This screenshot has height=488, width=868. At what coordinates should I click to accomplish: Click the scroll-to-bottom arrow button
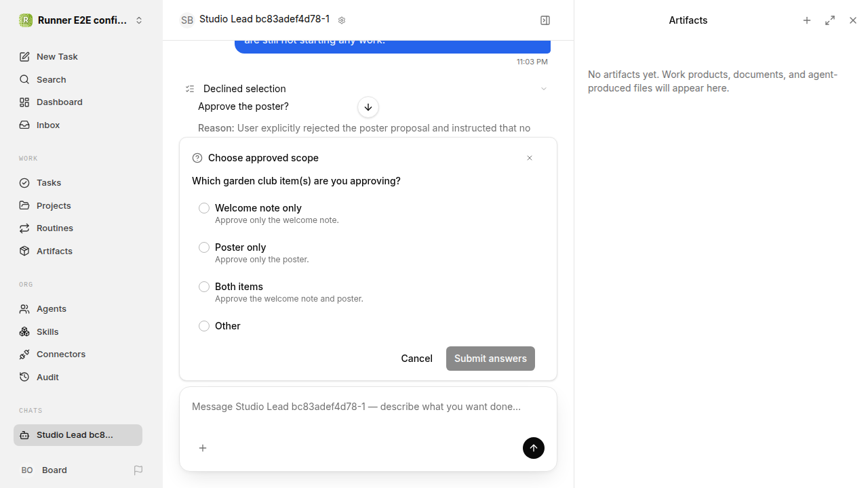[368, 107]
